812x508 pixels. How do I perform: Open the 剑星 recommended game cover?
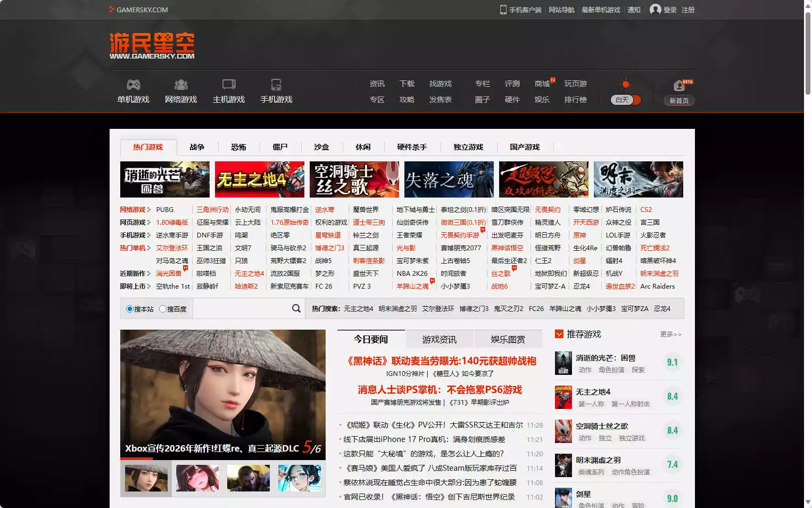coord(564,498)
